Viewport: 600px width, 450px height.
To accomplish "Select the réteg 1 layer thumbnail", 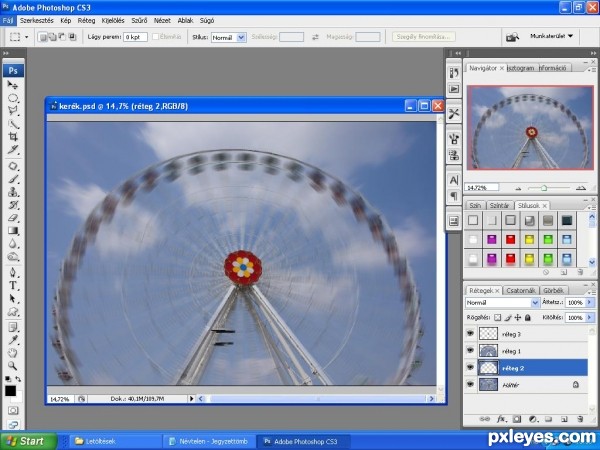I will click(x=488, y=351).
